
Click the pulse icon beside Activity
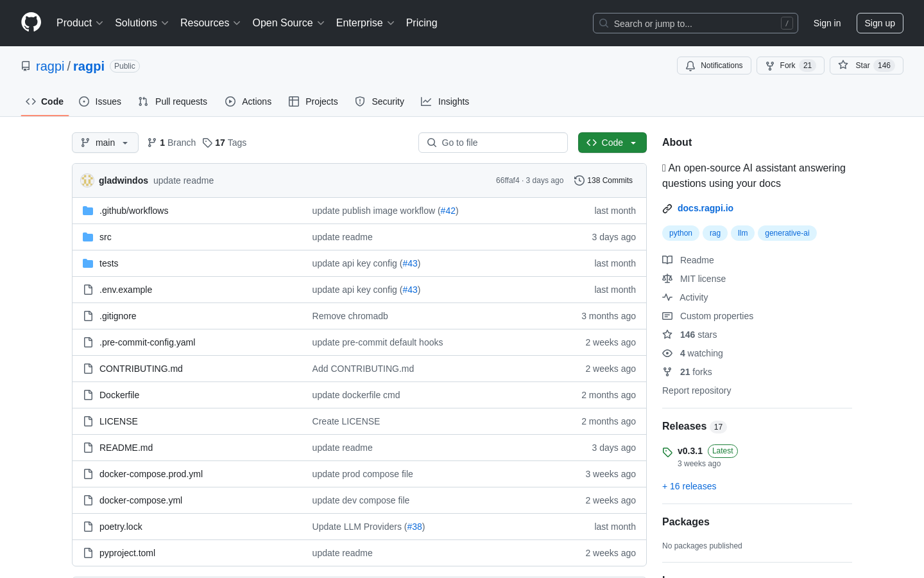[667, 297]
